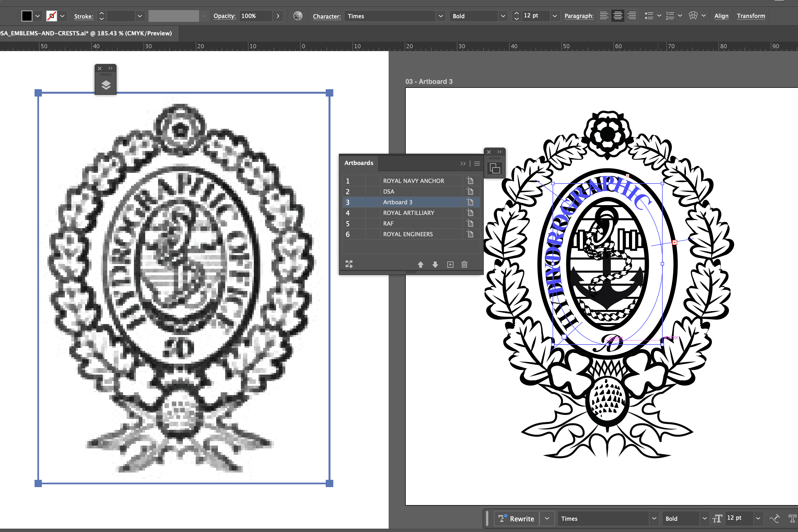Open Rewrite options dropdown arrow
The height and width of the screenshot is (532, 798).
(547, 519)
